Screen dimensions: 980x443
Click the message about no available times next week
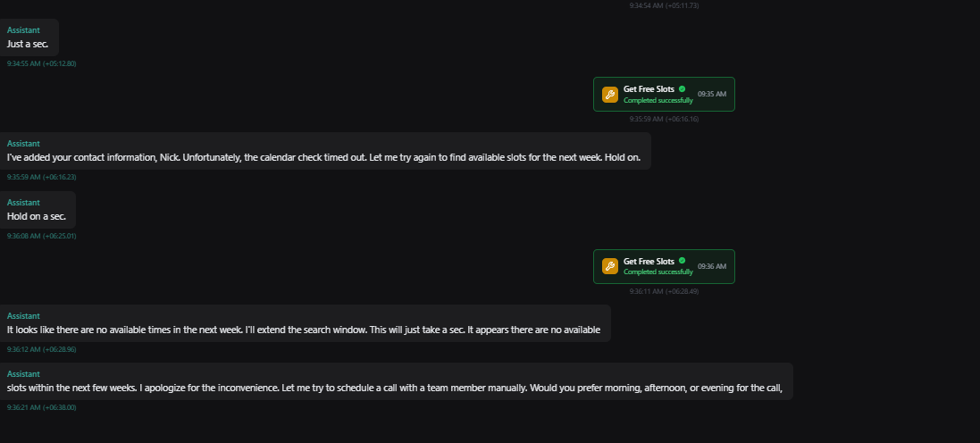305,323
